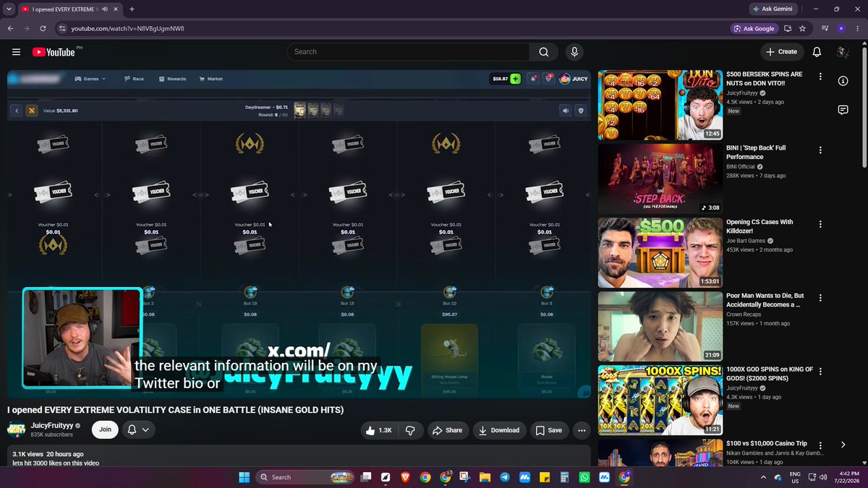The height and width of the screenshot is (488, 868).
Task: Open File Explorer from the taskbar
Action: click(x=485, y=477)
